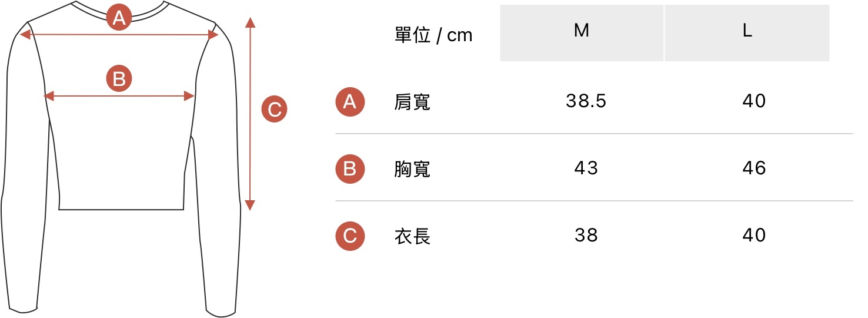Select the 38.5 shoulder width value

coord(586,102)
